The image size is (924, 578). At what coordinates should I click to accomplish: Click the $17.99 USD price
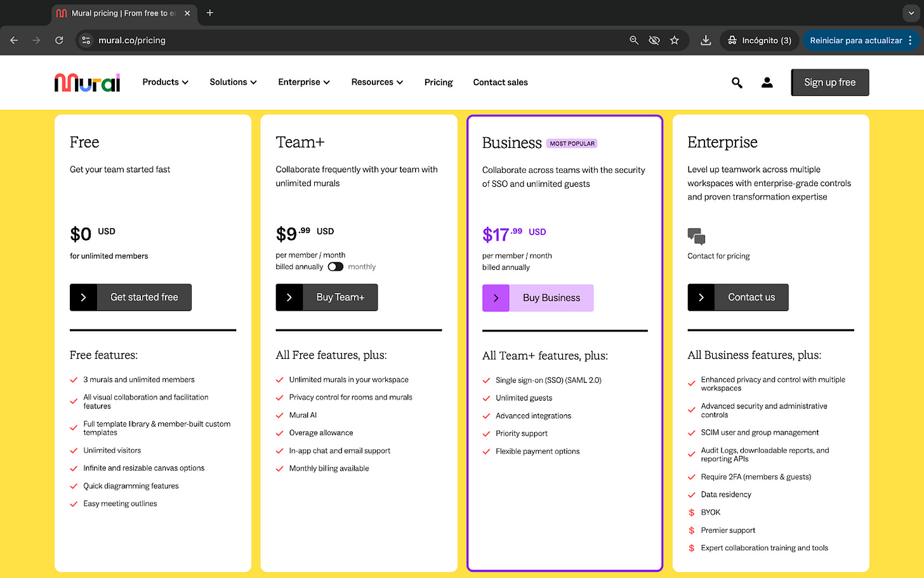[514, 234]
